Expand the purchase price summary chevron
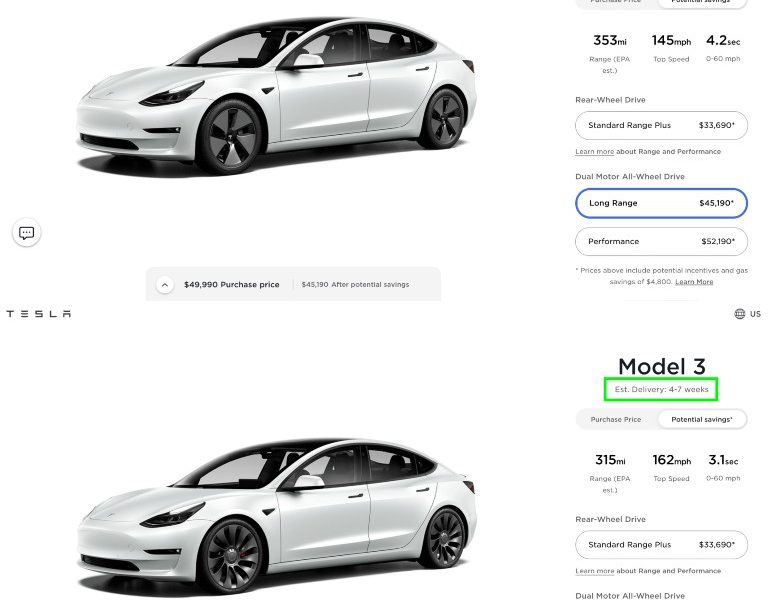Screen dimensions: 772x600 165,284
